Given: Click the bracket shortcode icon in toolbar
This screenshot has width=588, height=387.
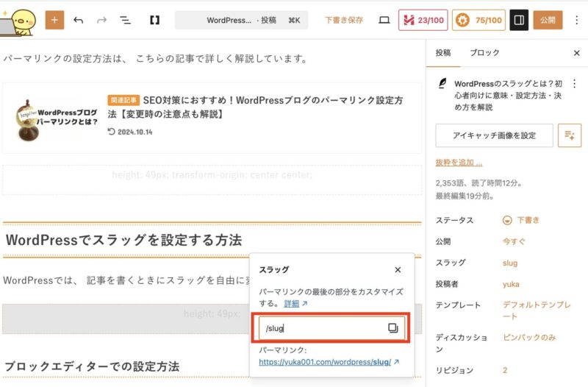Looking at the screenshot, I should (x=154, y=20).
